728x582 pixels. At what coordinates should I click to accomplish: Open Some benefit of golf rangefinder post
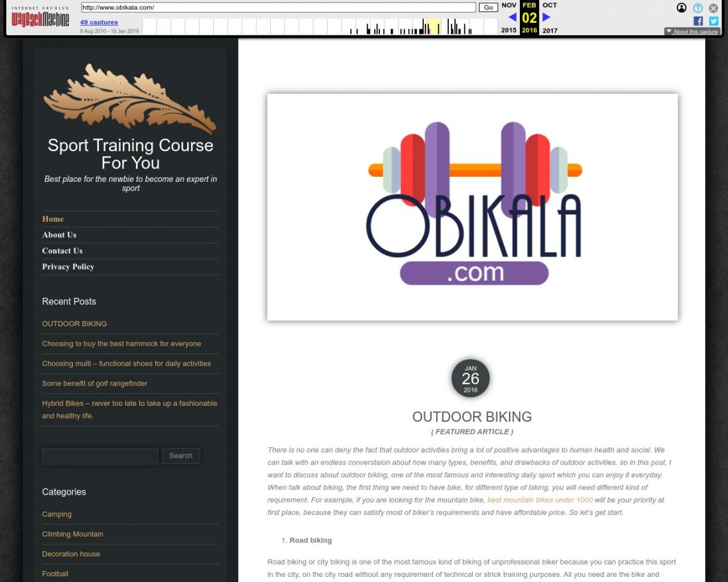95,384
